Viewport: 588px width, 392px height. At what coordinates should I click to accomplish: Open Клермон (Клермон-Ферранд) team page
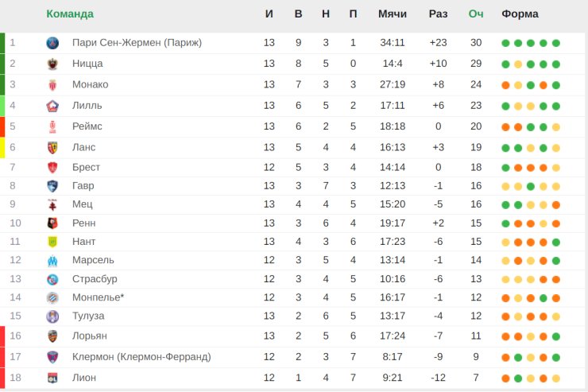(x=141, y=357)
